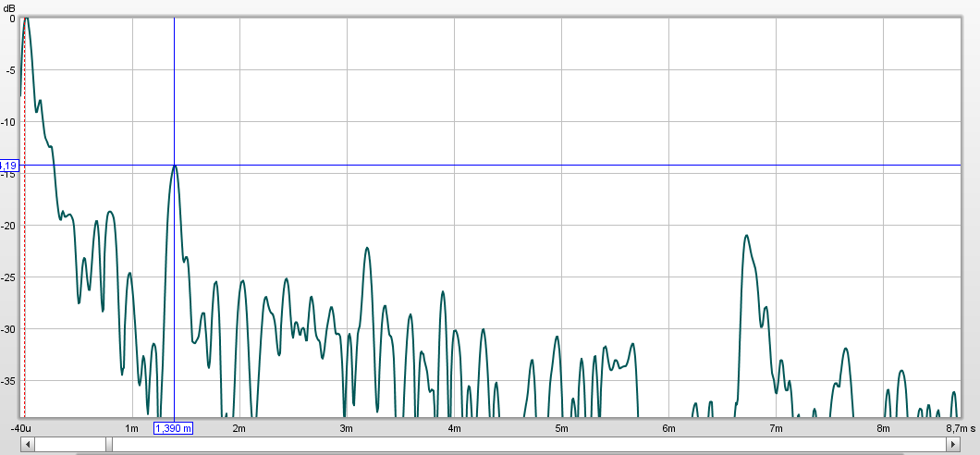Click the 6m label on time axis
Image resolution: width=980 pixels, height=455 pixels.
pos(668,428)
